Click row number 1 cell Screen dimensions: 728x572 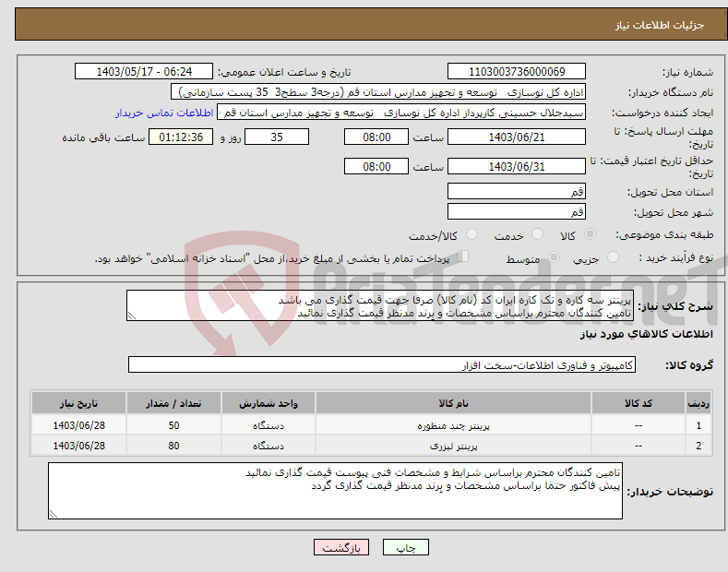(x=698, y=425)
